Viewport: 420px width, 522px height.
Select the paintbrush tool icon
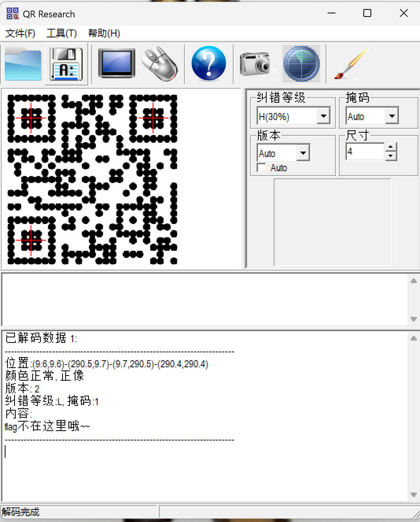(x=352, y=64)
